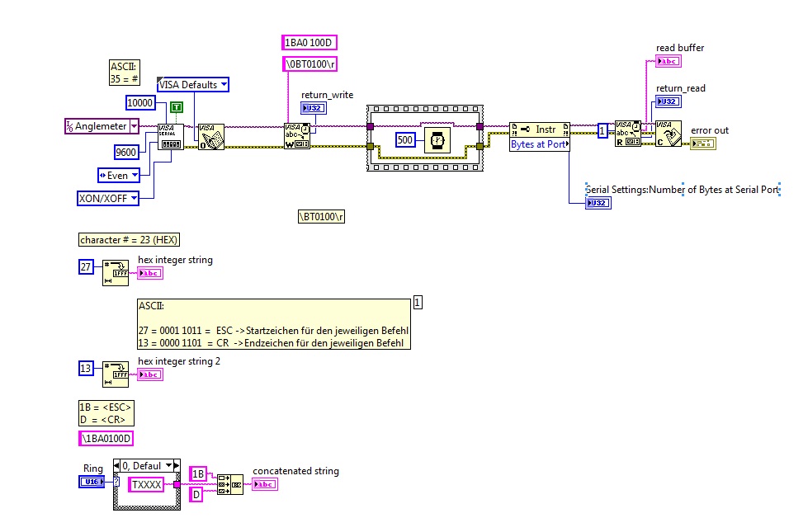Select the Ring U16 control terminal
The width and height of the screenshot is (808, 532).
92,482
